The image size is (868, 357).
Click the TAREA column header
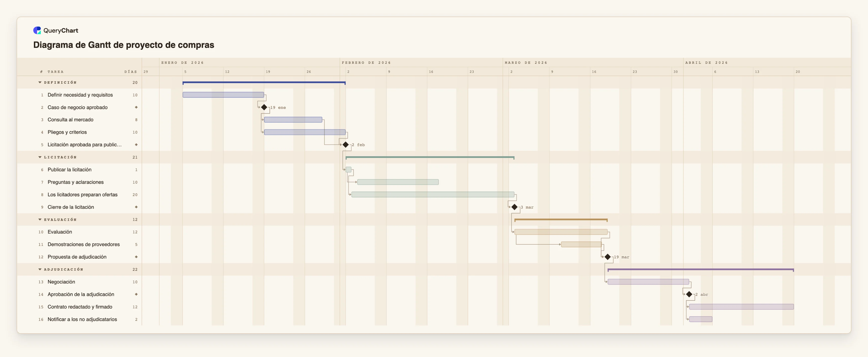click(x=56, y=72)
